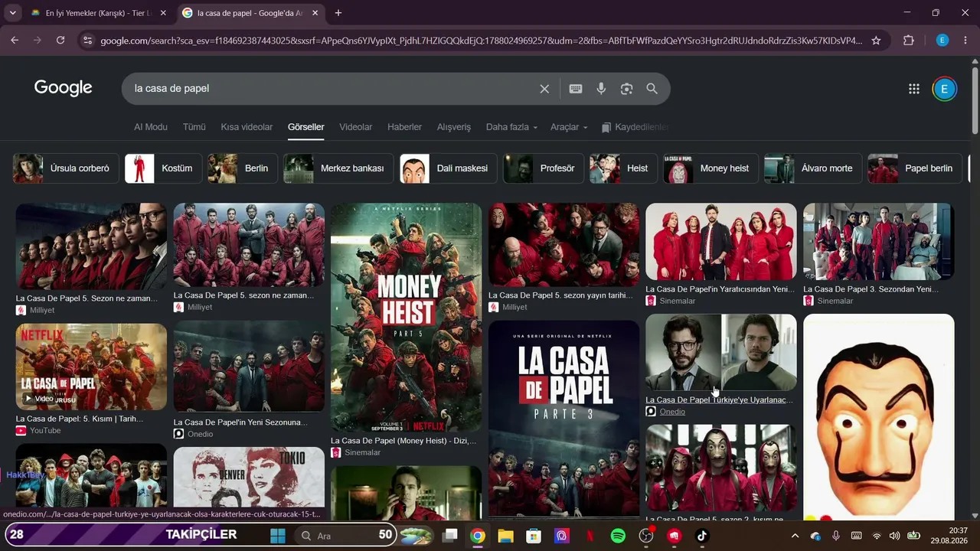Filter images by 'Profesör' chip
This screenshot has width=980, height=551.
pos(544,168)
